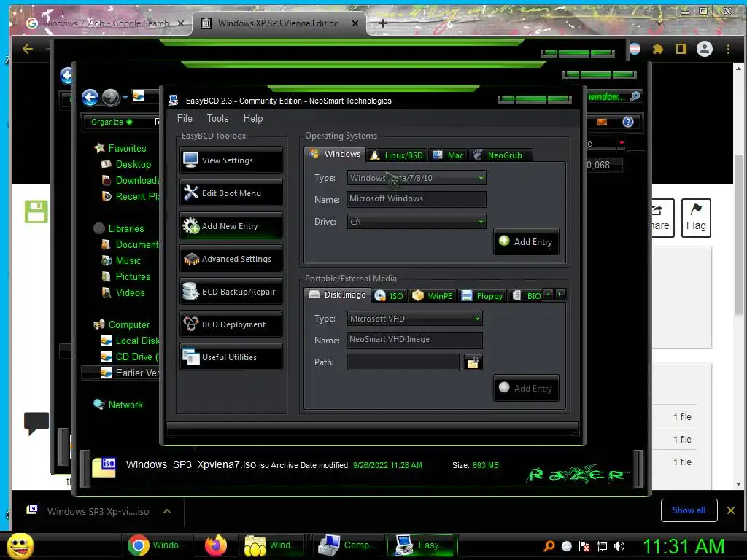Select the ISO media tab
This screenshot has height=560, width=747.
390,296
